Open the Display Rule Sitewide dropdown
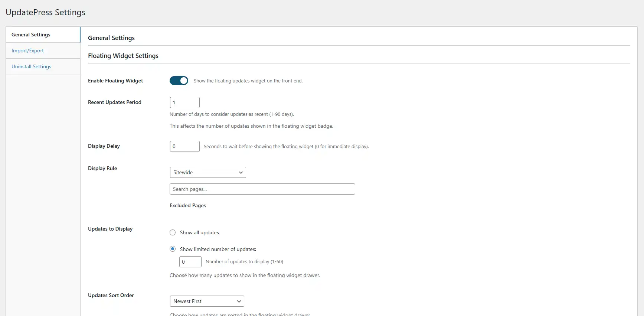 coord(208,172)
